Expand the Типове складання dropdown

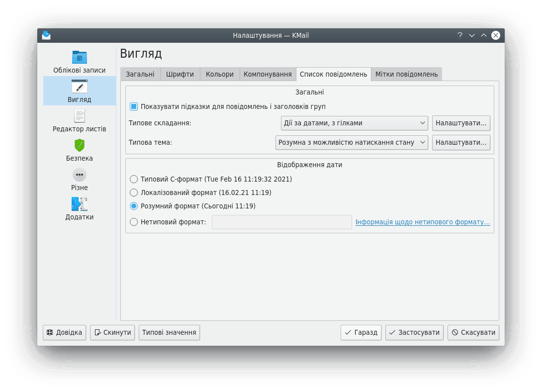point(354,123)
